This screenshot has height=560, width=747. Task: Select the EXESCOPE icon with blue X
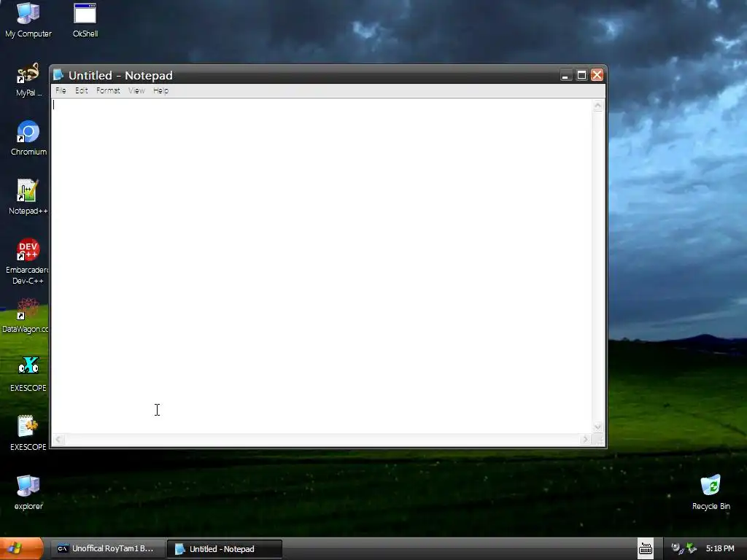tap(28, 375)
